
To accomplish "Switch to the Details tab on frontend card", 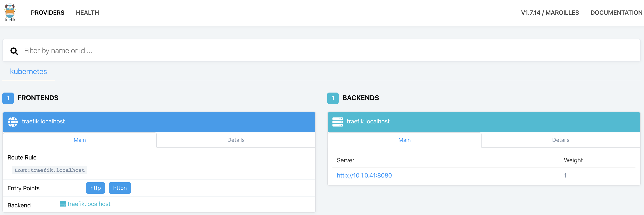I will (x=236, y=140).
